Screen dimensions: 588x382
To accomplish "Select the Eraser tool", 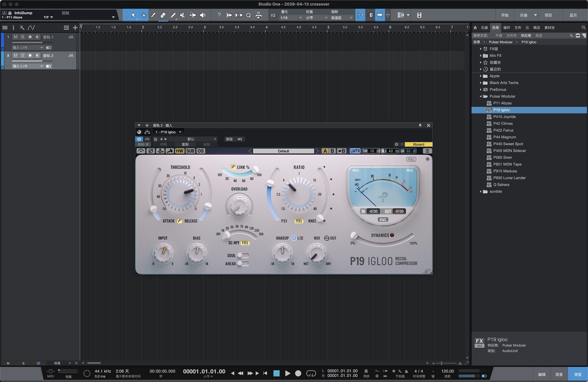I will (x=163, y=15).
